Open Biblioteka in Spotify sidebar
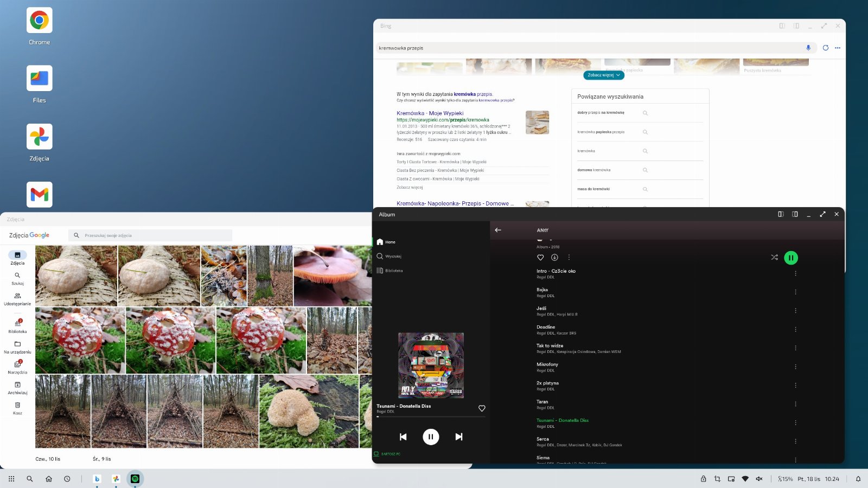 click(390, 271)
